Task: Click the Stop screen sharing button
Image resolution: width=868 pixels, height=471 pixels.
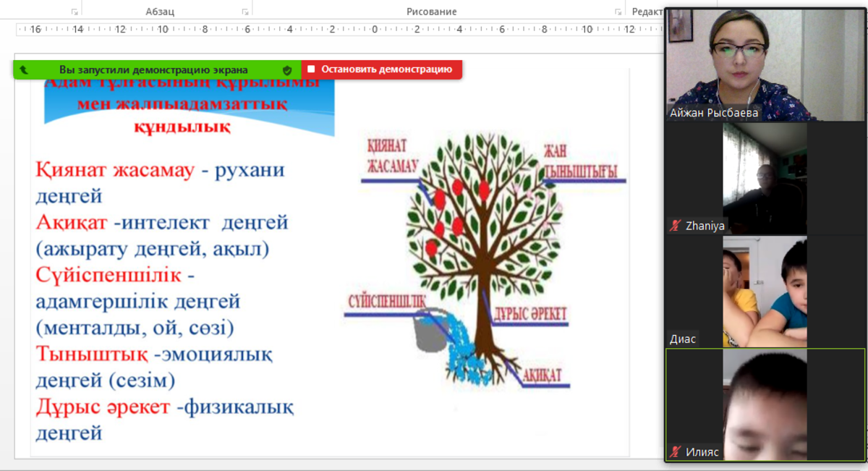Action: coord(381,69)
